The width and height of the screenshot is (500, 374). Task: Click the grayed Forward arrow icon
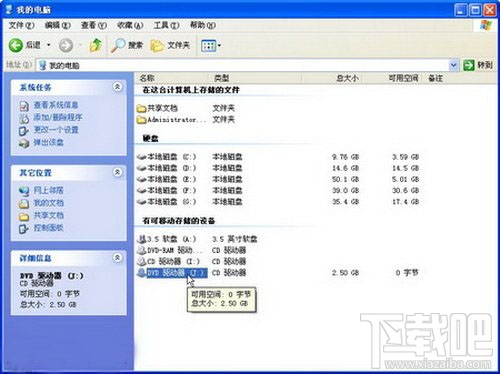[66, 45]
